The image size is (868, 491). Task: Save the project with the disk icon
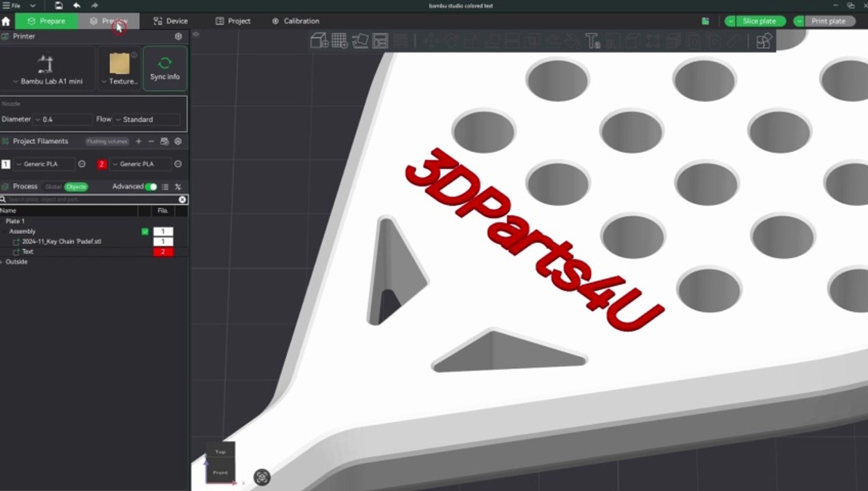(59, 5)
